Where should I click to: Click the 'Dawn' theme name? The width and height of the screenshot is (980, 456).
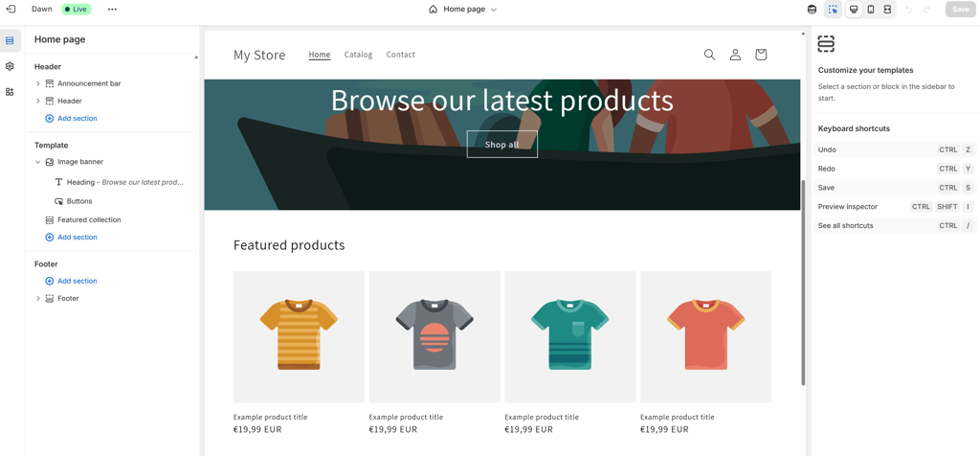coord(42,10)
